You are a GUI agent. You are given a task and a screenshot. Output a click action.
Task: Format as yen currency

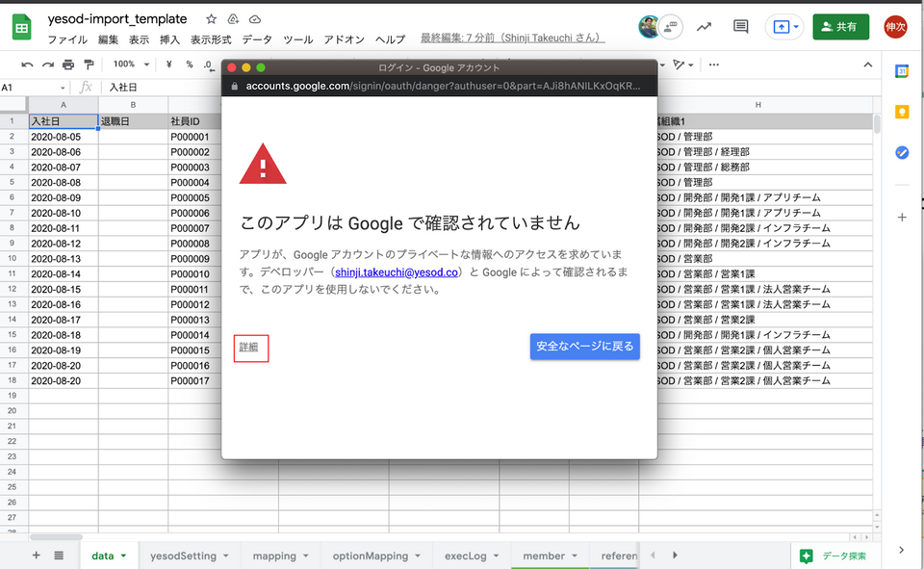pyautogui.click(x=169, y=65)
